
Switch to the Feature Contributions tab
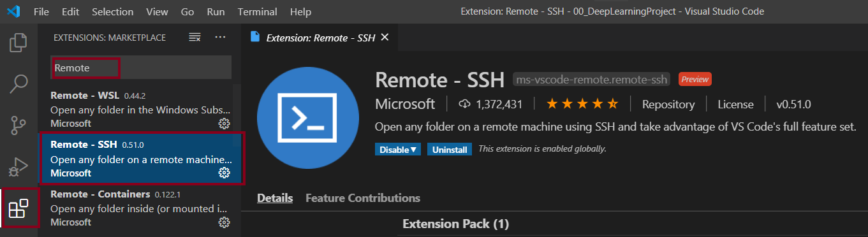(363, 198)
